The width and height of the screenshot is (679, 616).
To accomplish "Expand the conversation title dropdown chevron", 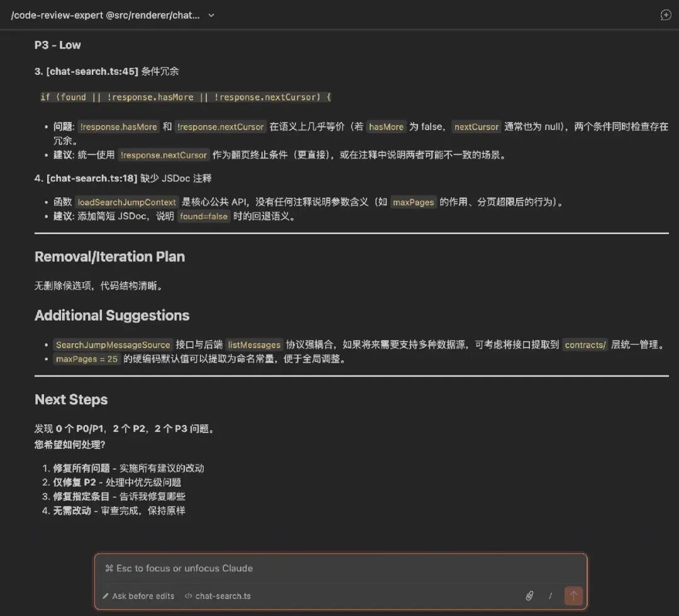I will click(211, 16).
